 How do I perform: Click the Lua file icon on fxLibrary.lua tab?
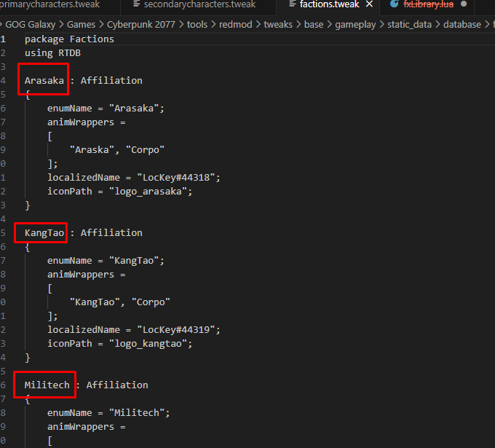click(395, 4)
